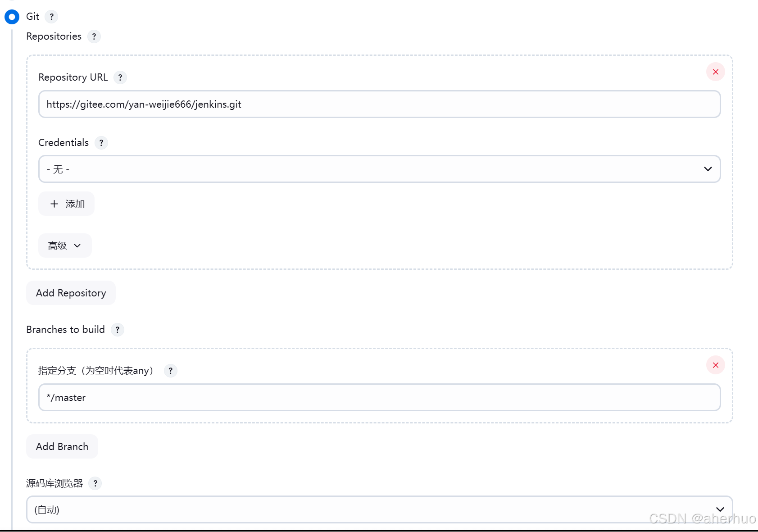This screenshot has width=758, height=532.
Task: Click the Add Repository button
Action: (x=71, y=293)
